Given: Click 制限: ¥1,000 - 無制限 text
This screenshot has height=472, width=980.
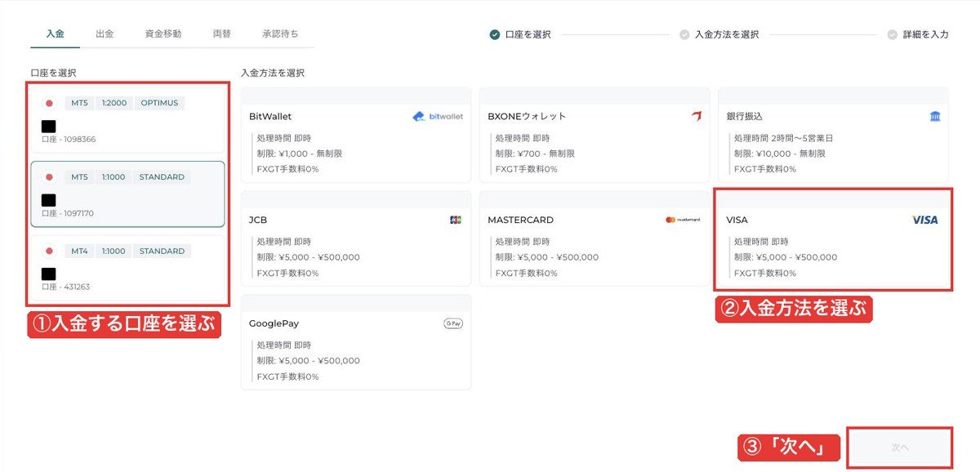Looking at the screenshot, I should coord(299,154).
